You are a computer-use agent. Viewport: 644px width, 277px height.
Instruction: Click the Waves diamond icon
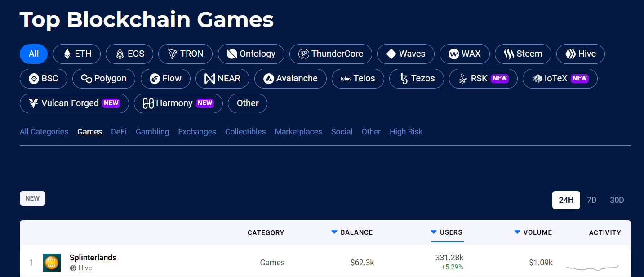[x=391, y=54]
